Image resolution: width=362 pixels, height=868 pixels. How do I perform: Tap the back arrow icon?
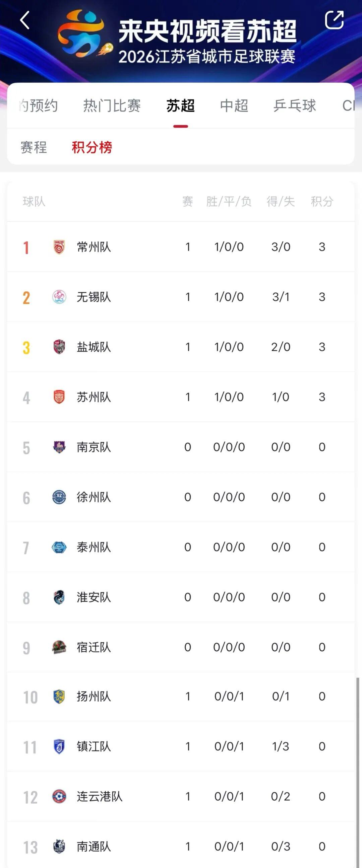[24, 20]
